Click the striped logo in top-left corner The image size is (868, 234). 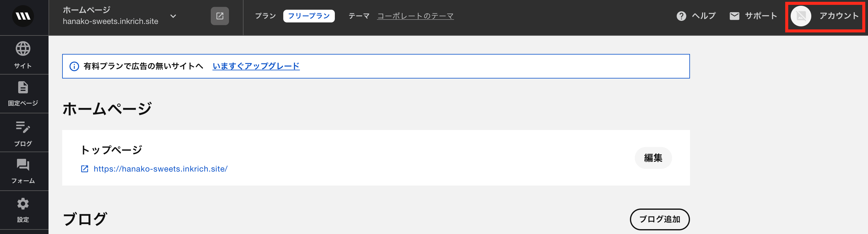(23, 16)
